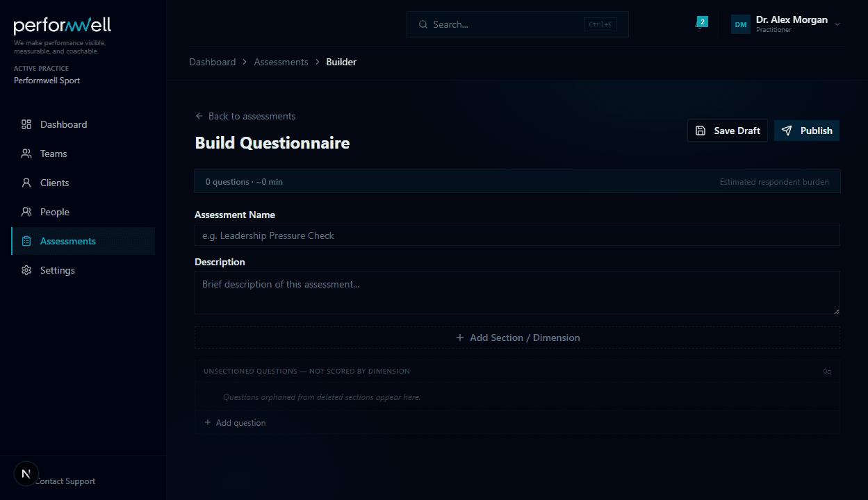
Task: Click the '0q' question count
Action: (x=827, y=372)
